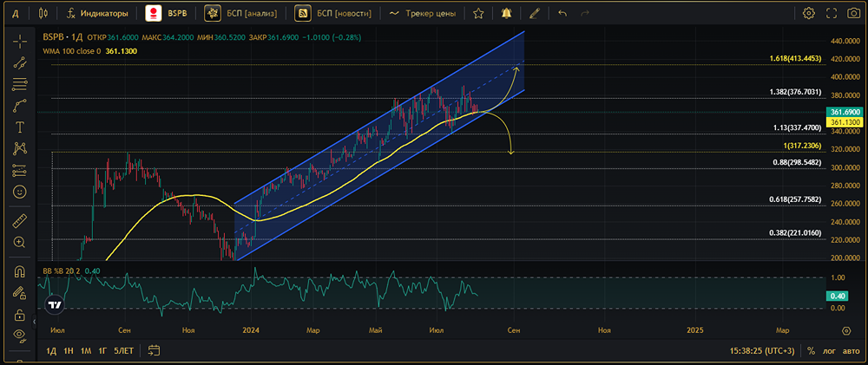Toggle magnet mode for drawings
The width and height of the screenshot is (868, 365).
(20, 271)
